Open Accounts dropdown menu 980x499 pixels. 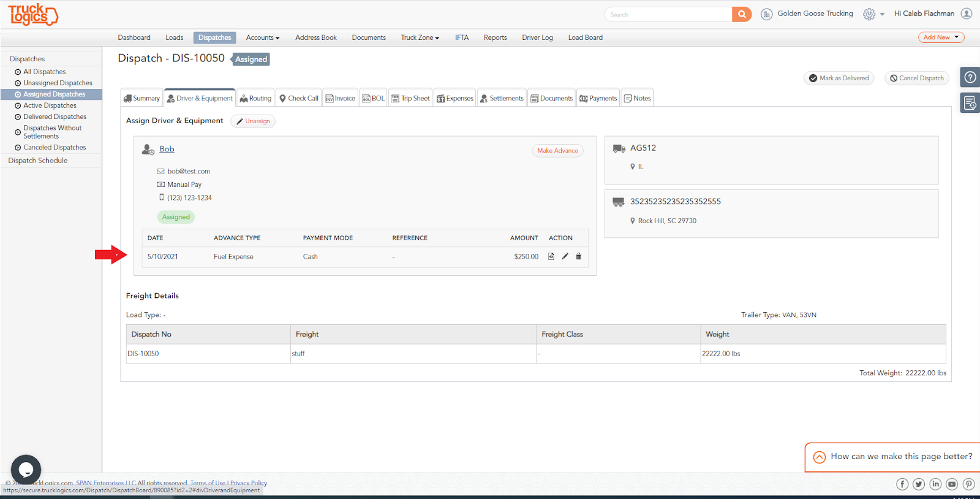263,37
